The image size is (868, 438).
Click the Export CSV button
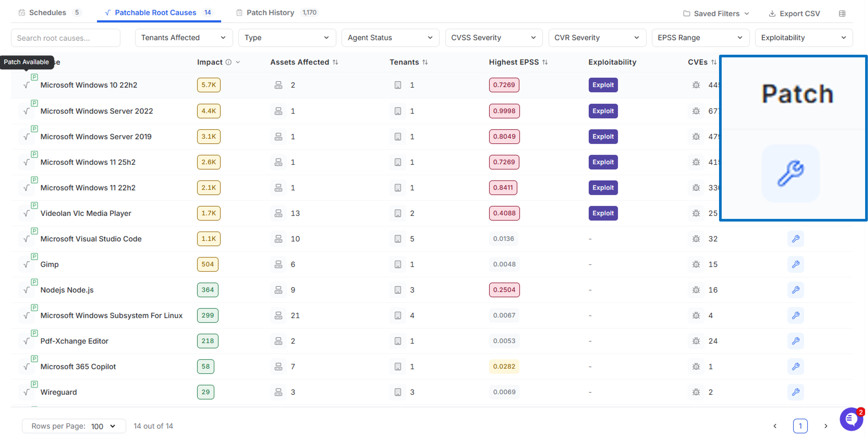(794, 13)
